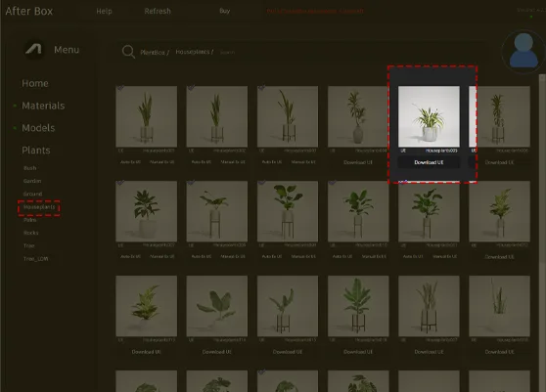This screenshot has width=546, height=392.
Task: Click Buy in the top bar
Action: click(225, 11)
